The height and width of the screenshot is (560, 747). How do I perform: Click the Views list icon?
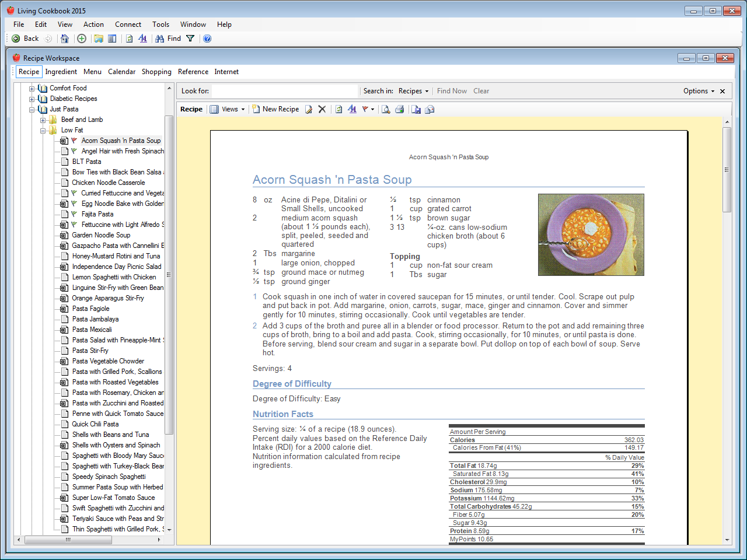click(x=214, y=109)
